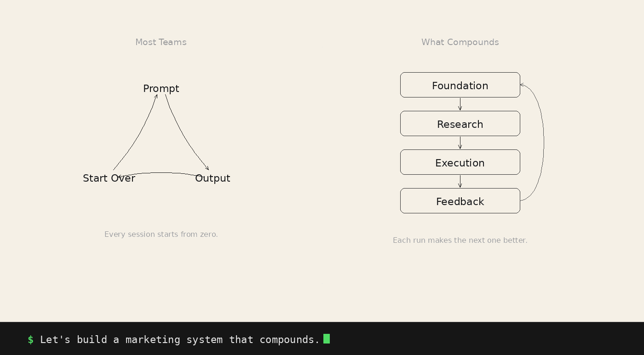Click the "Each run makes the next one better" caption

click(460, 240)
